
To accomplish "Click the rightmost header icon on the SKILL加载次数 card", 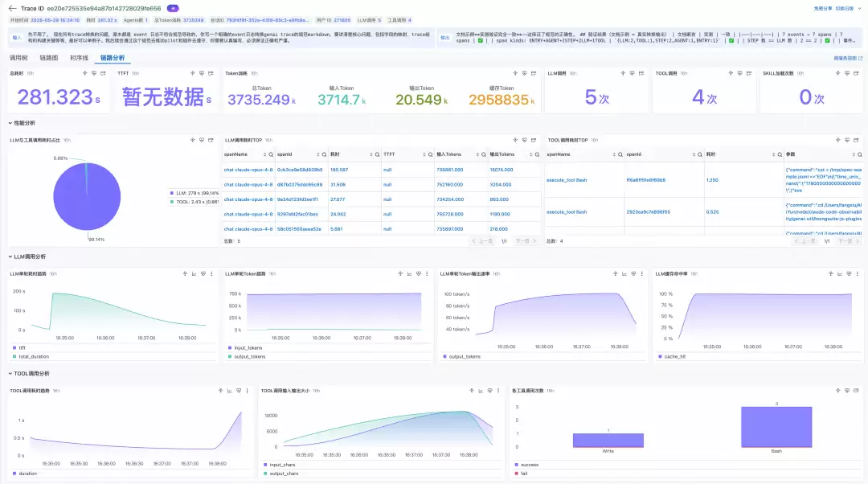I will [x=856, y=73].
